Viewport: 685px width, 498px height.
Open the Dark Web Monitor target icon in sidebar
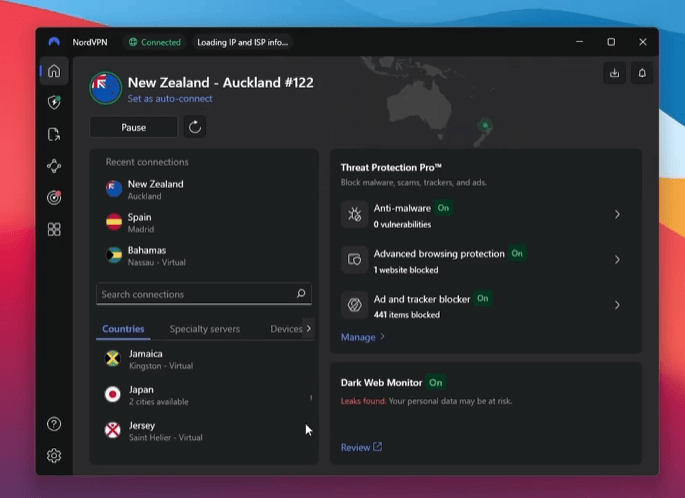click(54, 198)
